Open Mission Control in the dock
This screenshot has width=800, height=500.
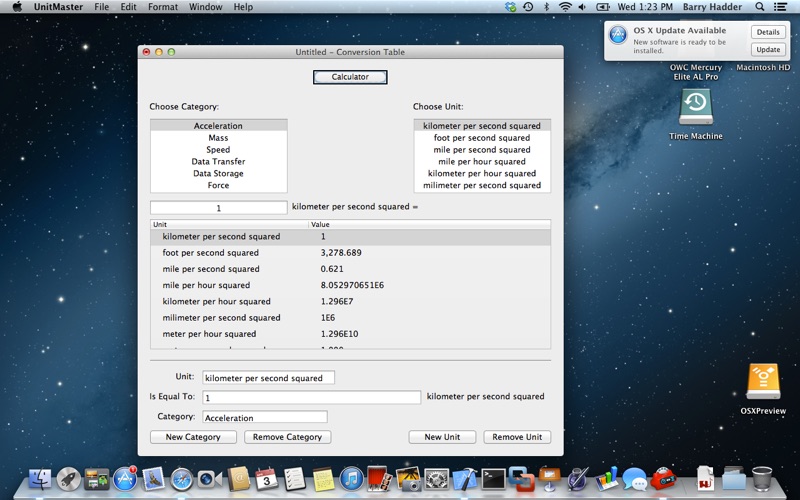pos(96,479)
